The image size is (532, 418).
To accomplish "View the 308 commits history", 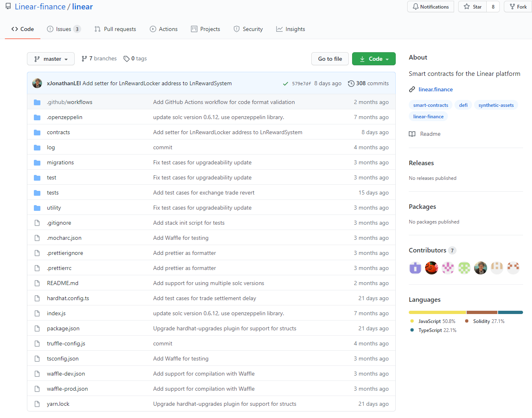I will point(368,83).
